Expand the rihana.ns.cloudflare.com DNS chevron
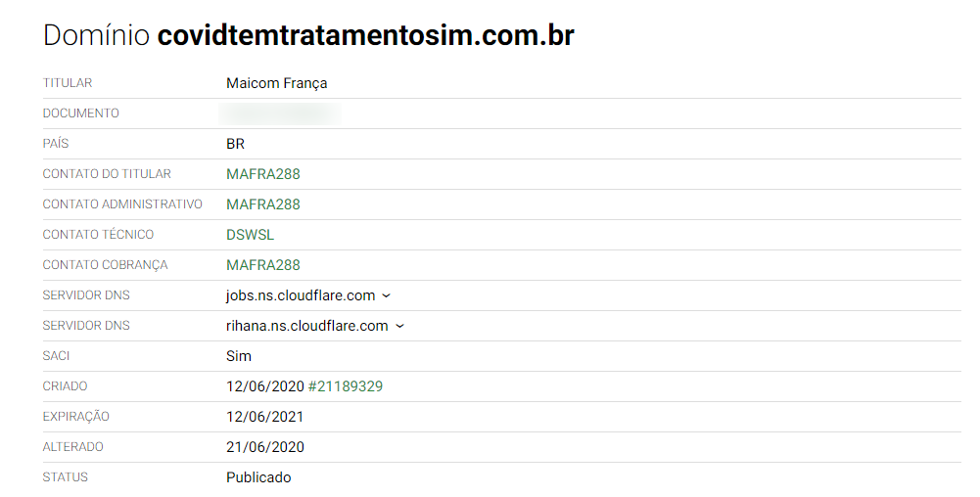Viewport: 980px width, 497px height. 400,326
